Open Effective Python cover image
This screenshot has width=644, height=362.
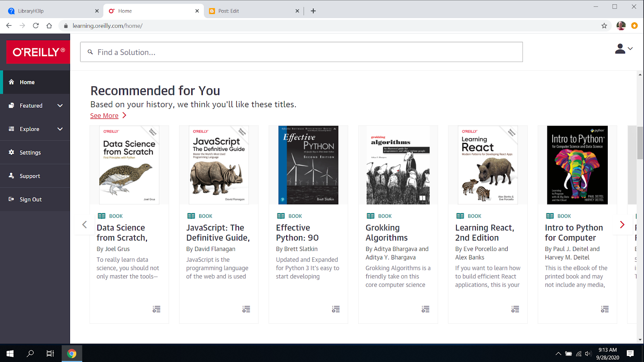point(309,165)
